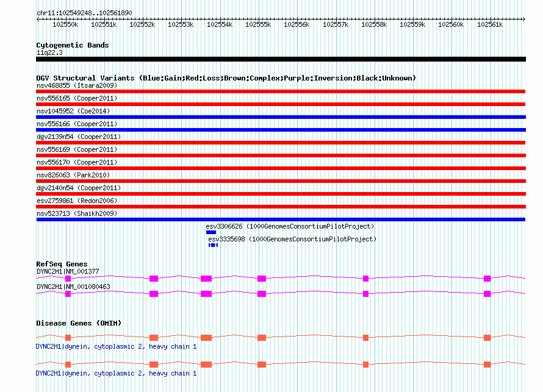The height and width of the screenshot is (392, 543).
Task: Click the Disease Genes (OMIM) track heading
Action: click(79, 323)
